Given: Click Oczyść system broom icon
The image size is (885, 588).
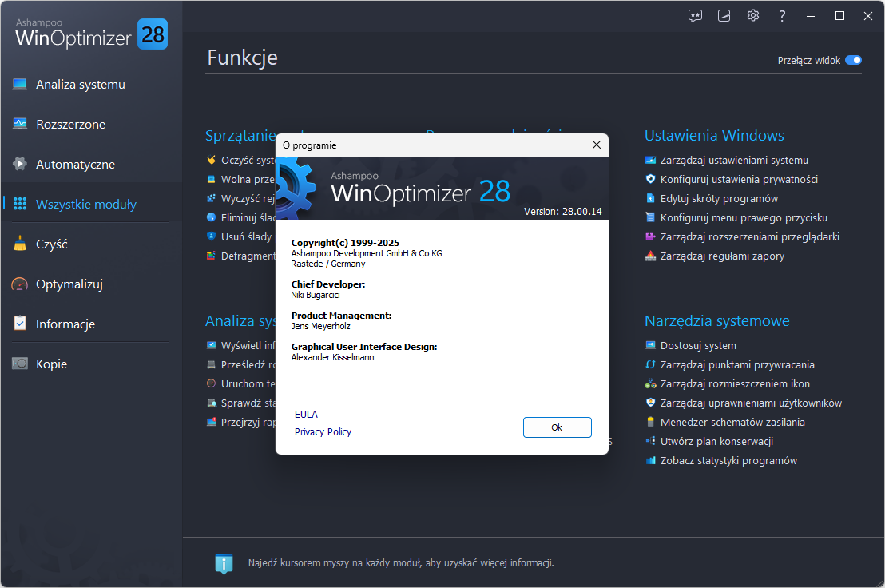Looking at the screenshot, I should pyautogui.click(x=211, y=161).
